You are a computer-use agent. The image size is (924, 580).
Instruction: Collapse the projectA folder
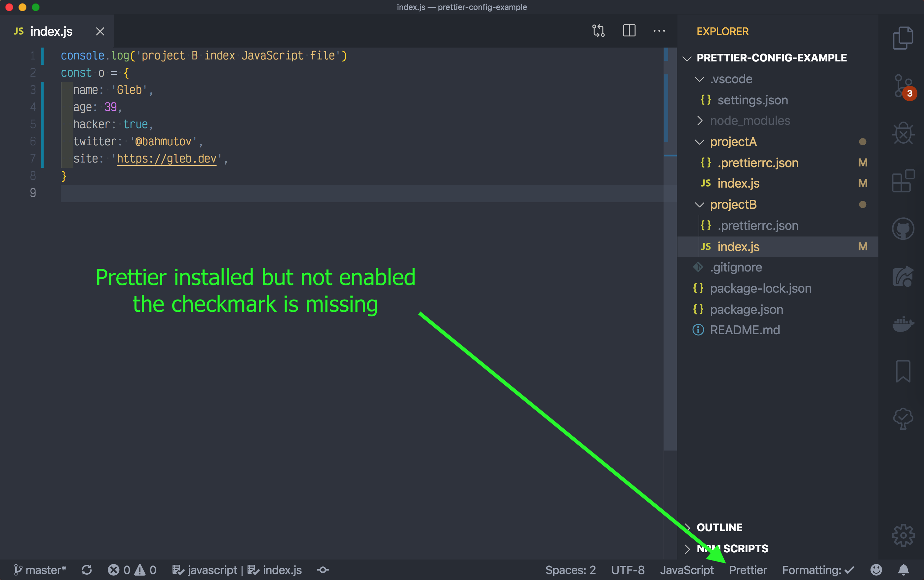[700, 142]
